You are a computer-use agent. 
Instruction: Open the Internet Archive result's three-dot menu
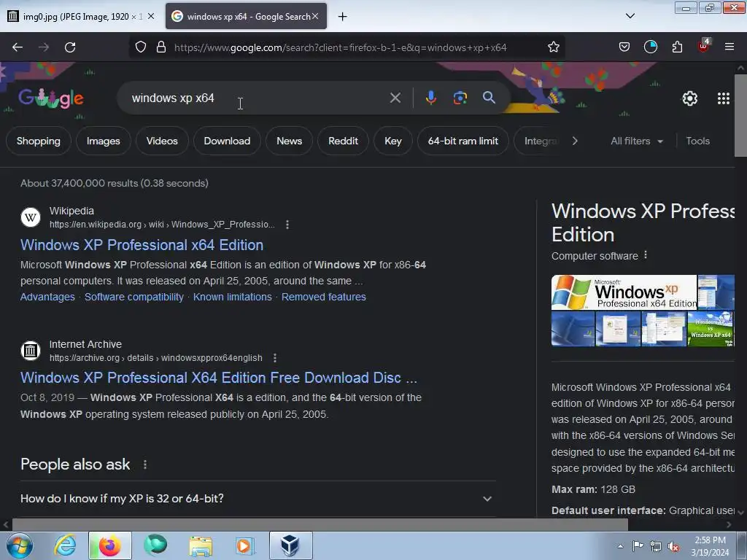[x=275, y=358]
